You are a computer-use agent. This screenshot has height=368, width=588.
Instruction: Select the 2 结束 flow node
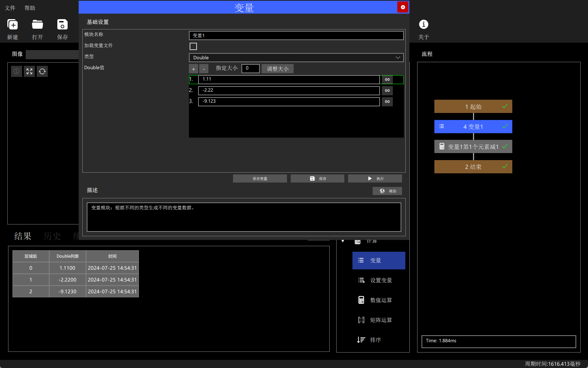[473, 167]
